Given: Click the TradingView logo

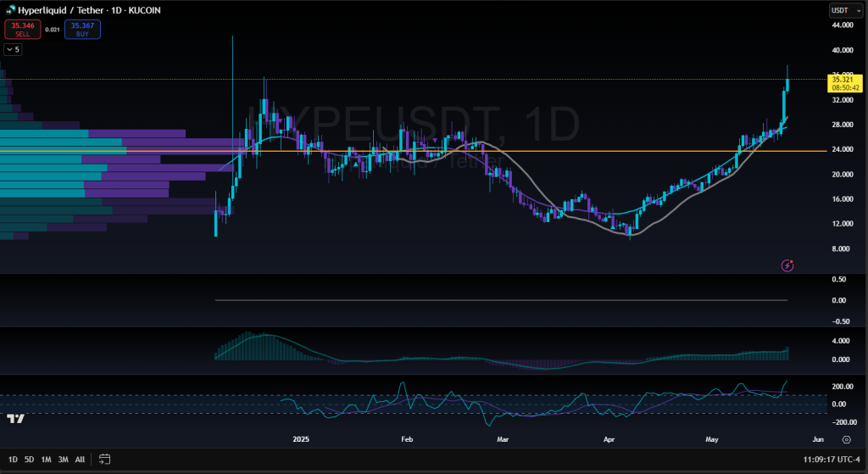Looking at the screenshot, I should point(16,419).
